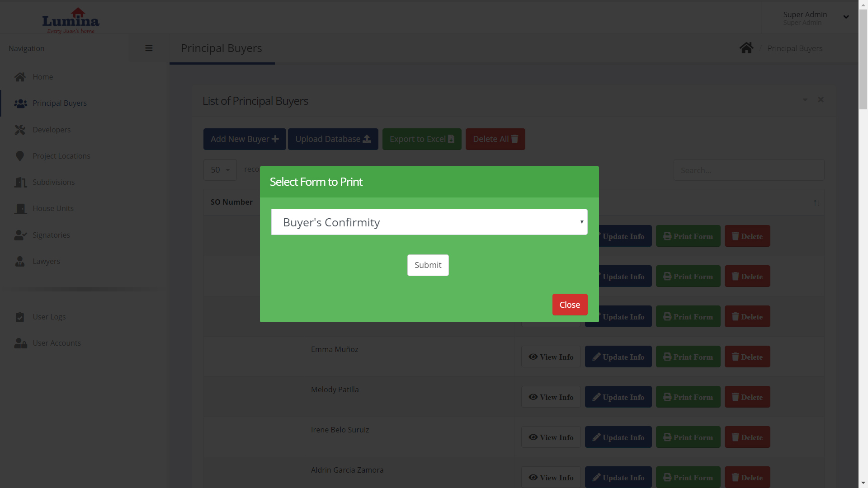View info for Emma Muñoz
This screenshot has height=488, width=868.
[551, 357]
